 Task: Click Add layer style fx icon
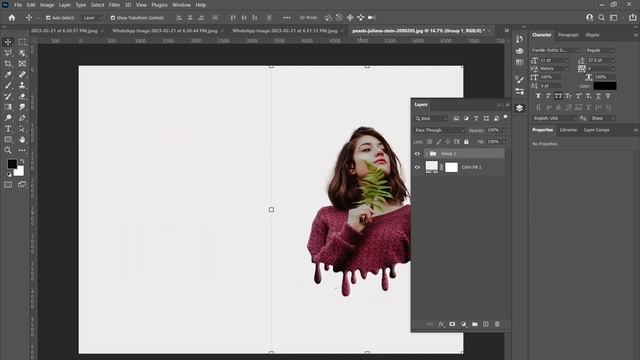point(441,324)
